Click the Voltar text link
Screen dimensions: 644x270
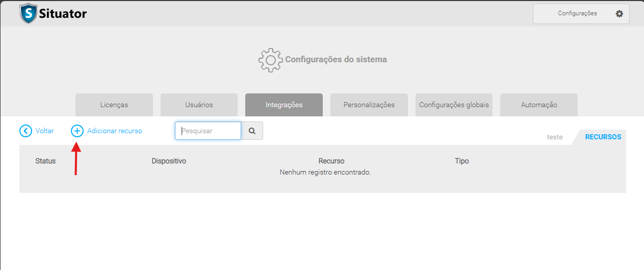coord(45,131)
